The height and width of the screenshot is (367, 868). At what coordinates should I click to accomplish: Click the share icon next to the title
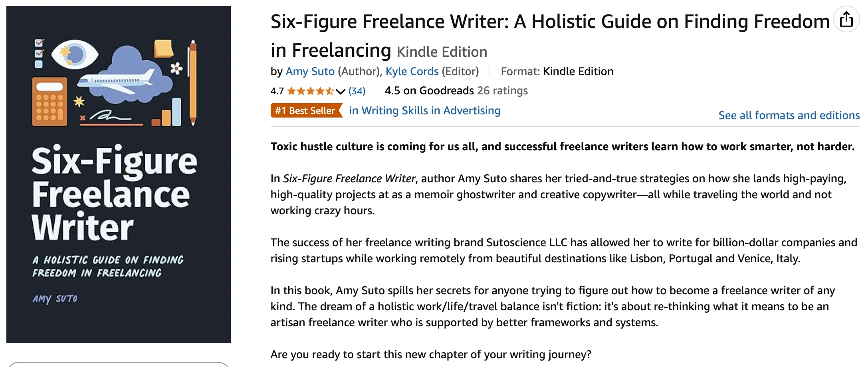point(846,20)
